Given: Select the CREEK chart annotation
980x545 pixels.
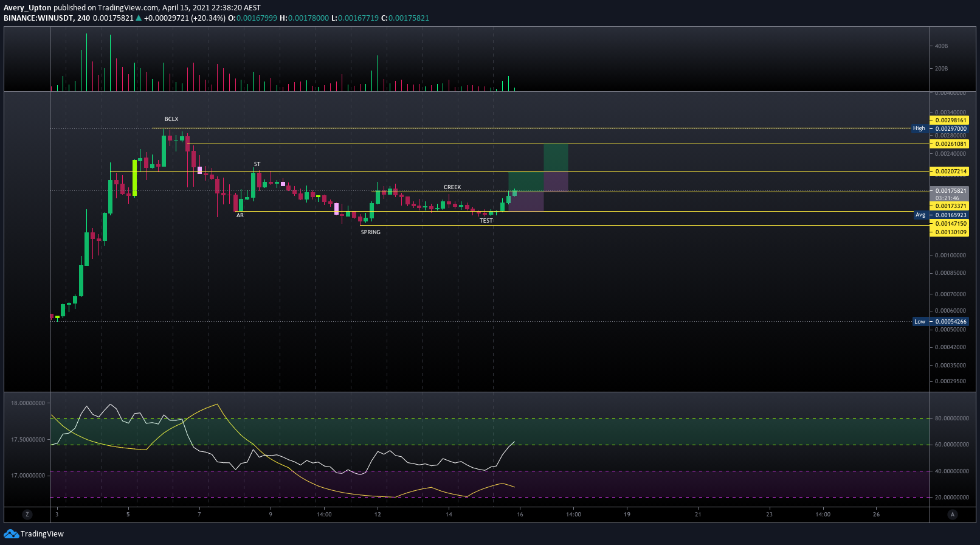Looking at the screenshot, I should pos(452,187).
